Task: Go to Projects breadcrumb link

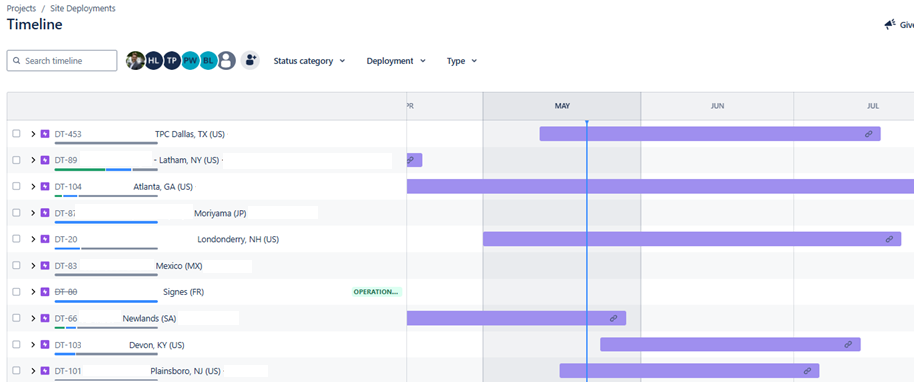Action: coord(21,9)
